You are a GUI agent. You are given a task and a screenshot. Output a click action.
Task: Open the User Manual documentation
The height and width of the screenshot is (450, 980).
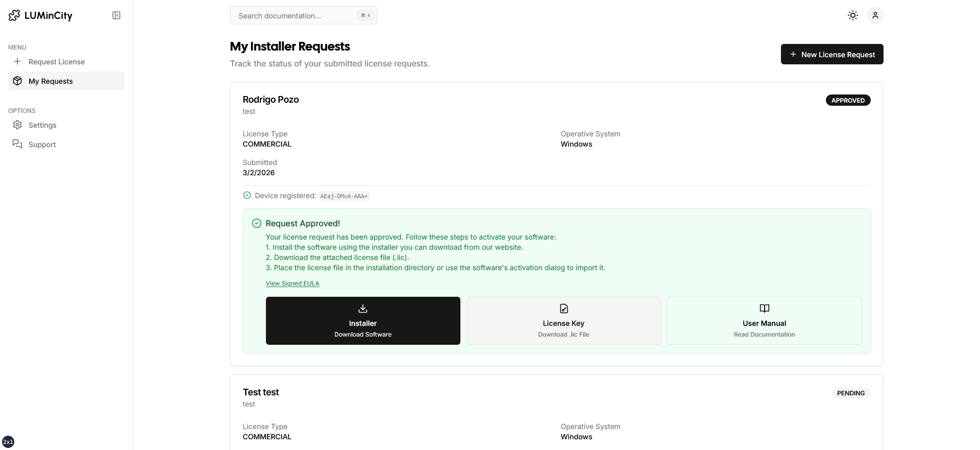tap(764, 321)
